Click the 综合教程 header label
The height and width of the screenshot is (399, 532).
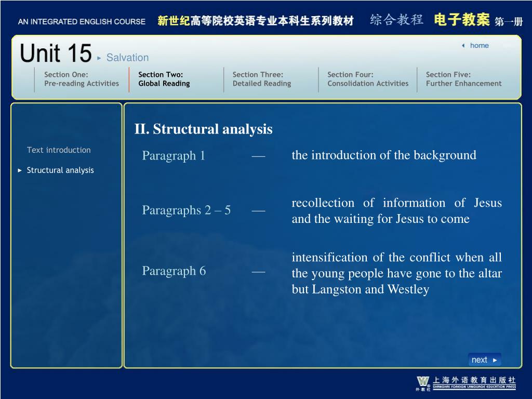click(396, 20)
